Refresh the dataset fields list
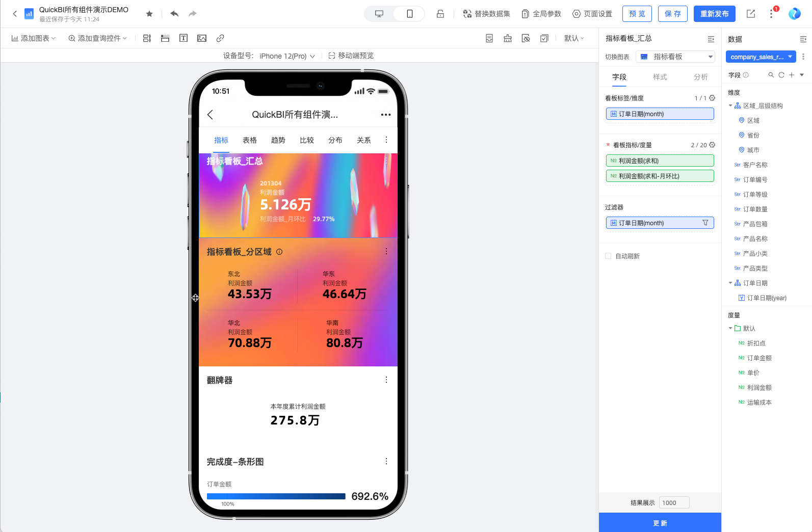 point(781,75)
